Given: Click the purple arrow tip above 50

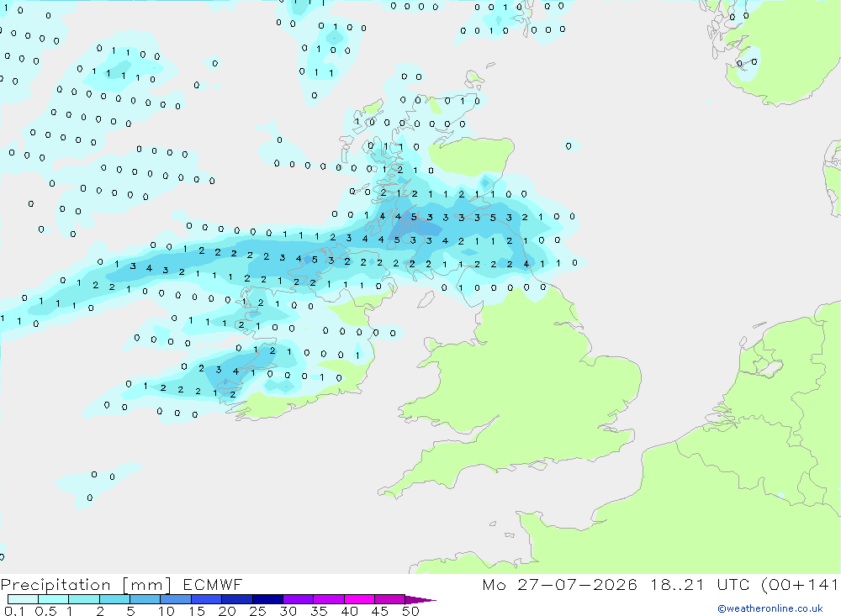Looking at the screenshot, I should (420, 600).
